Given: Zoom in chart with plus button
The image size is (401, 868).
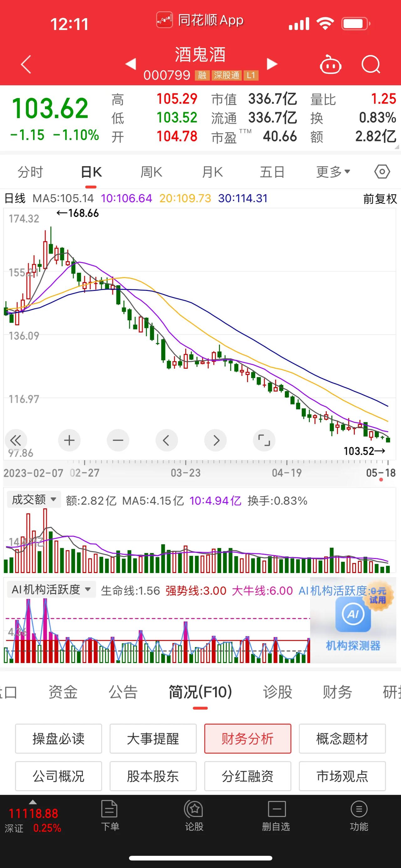Looking at the screenshot, I should (69, 440).
